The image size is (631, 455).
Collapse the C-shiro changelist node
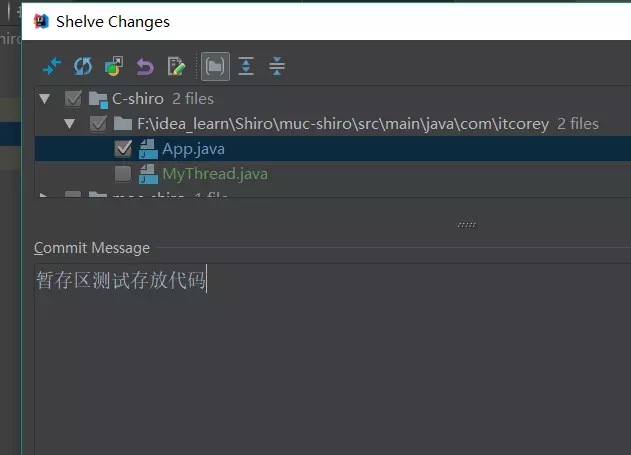coord(45,99)
